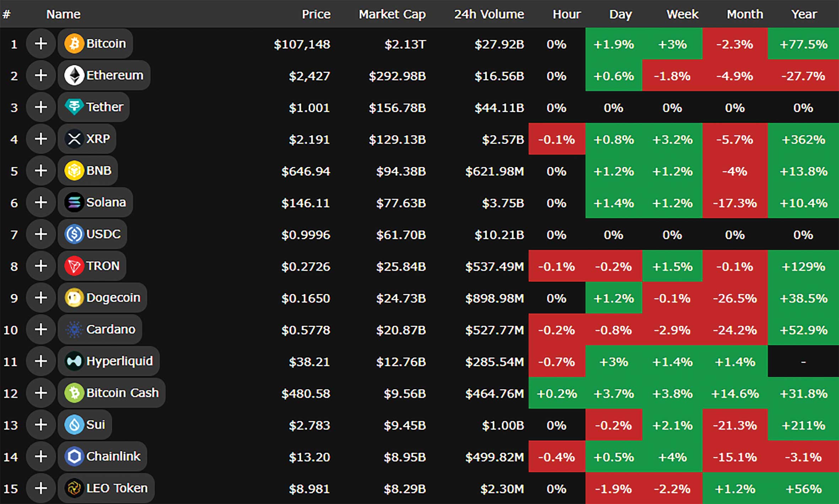Image resolution: width=839 pixels, height=504 pixels.
Task: Expand LEO Token row plus button
Action: (x=41, y=488)
